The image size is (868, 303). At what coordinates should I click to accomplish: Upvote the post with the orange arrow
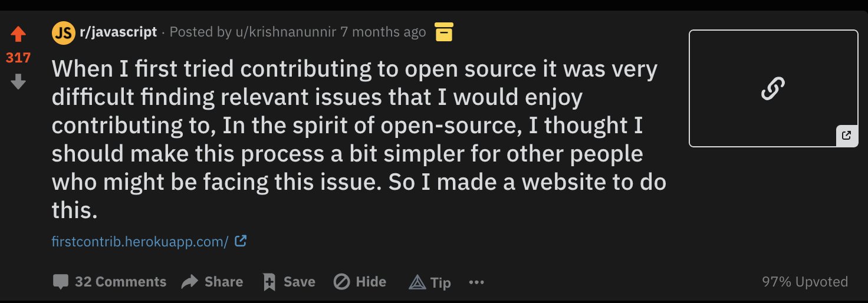[x=18, y=35]
